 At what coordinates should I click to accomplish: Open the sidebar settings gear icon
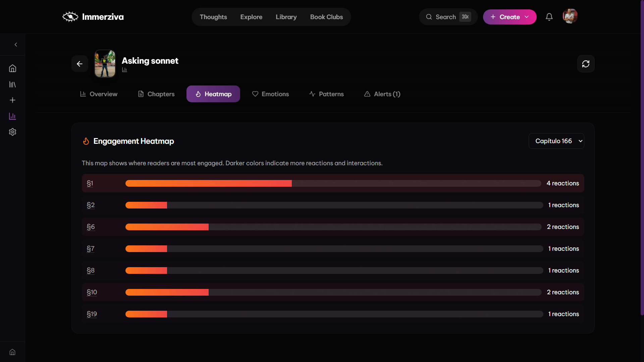coord(12,132)
